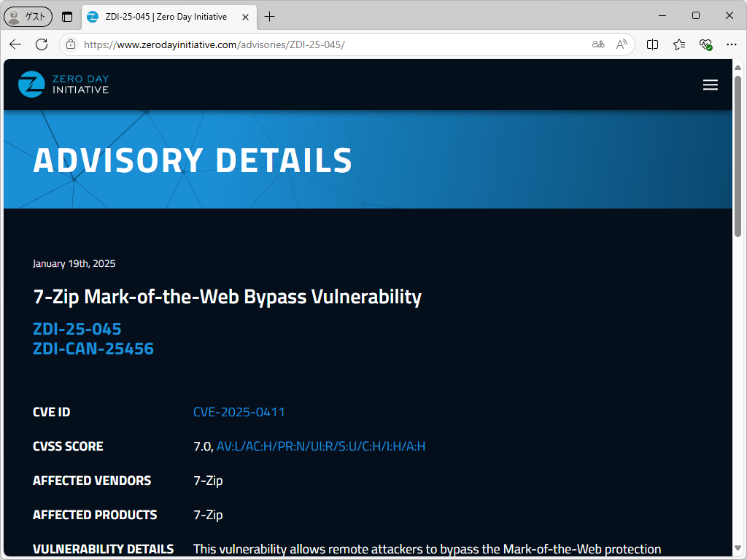The image size is (747, 560).
Task: Open the Favorites star icon
Action: click(679, 44)
